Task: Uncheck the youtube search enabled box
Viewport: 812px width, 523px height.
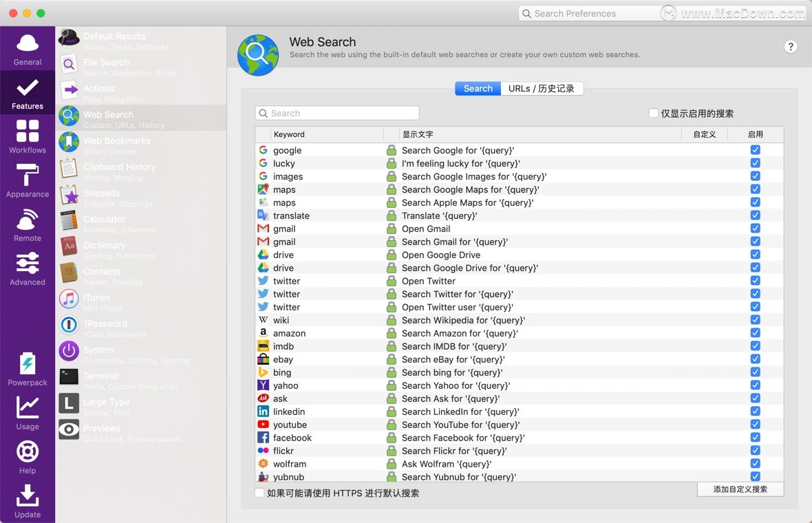Action: pos(755,425)
